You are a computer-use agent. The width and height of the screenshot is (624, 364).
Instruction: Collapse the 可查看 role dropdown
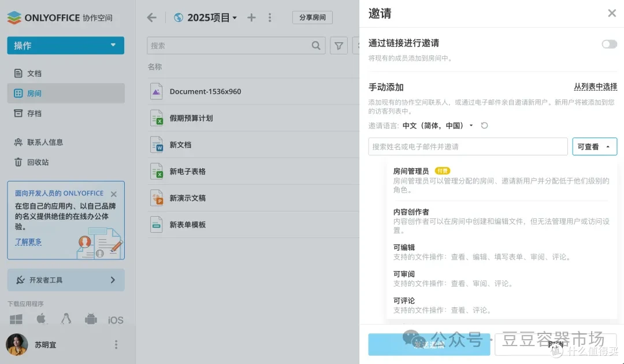pos(595,146)
